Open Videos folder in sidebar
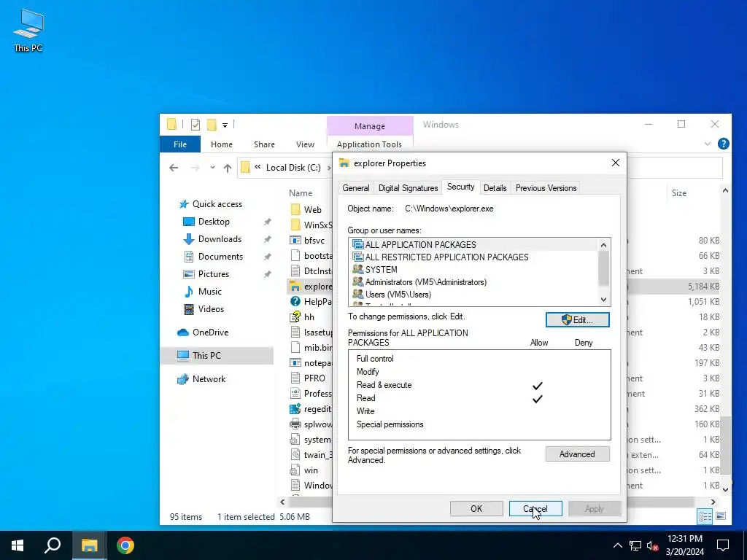The height and width of the screenshot is (560, 747). pyautogui.click(x=211, y=309)
